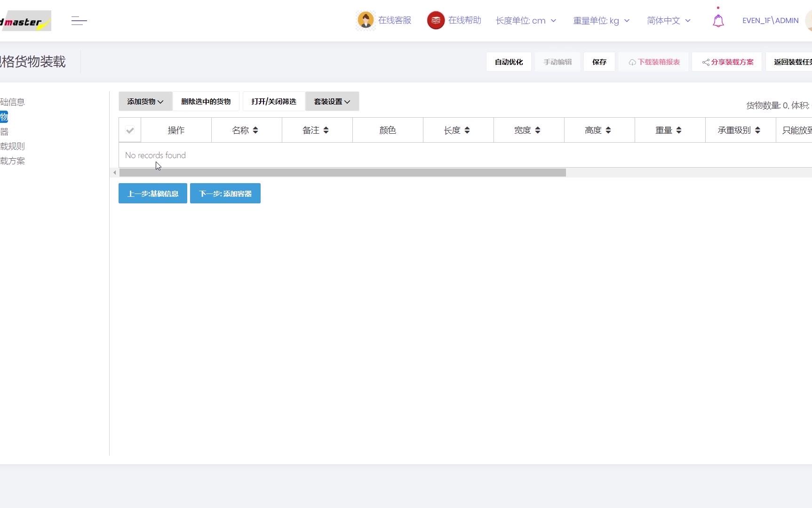
Task: Open the 长度单位 cm dropdown
Action: coord(525,21)
